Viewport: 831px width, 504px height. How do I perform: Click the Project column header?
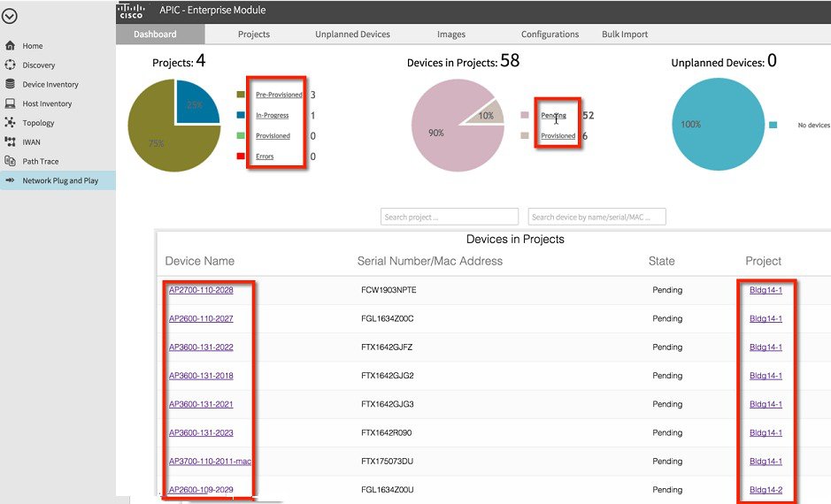coord(763,261)
